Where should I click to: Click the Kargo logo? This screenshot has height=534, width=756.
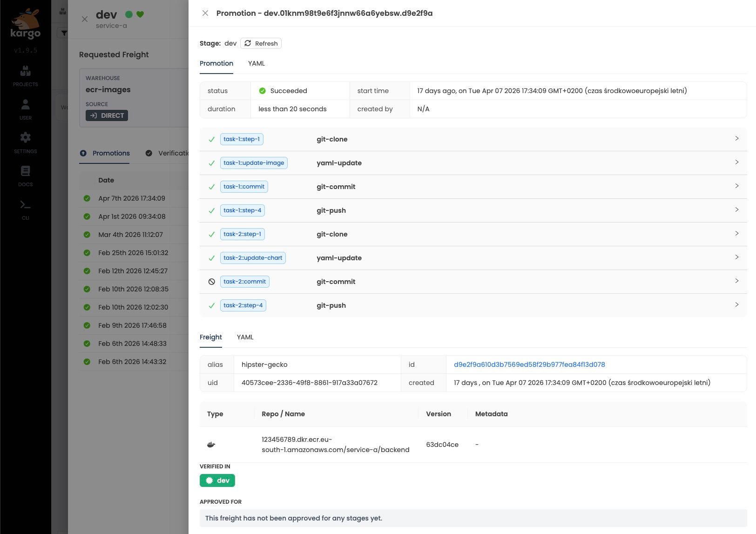pos(25,24)
